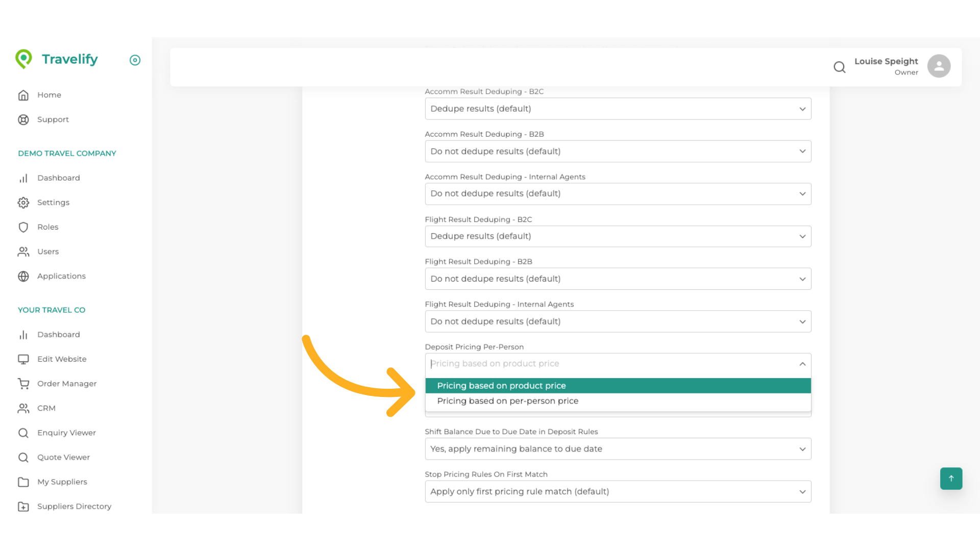Open Suppliers Directory from the sidebar
The image size is (980, 551).
point(23,506)
